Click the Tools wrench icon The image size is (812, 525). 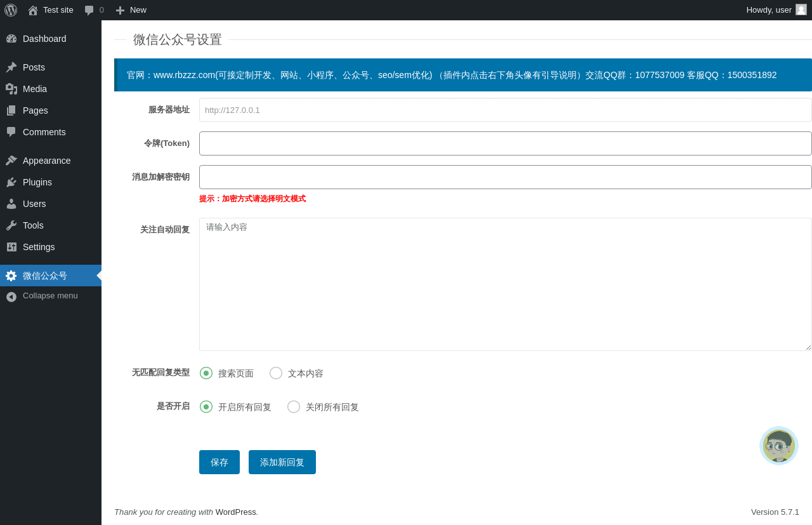click(11, 225)
